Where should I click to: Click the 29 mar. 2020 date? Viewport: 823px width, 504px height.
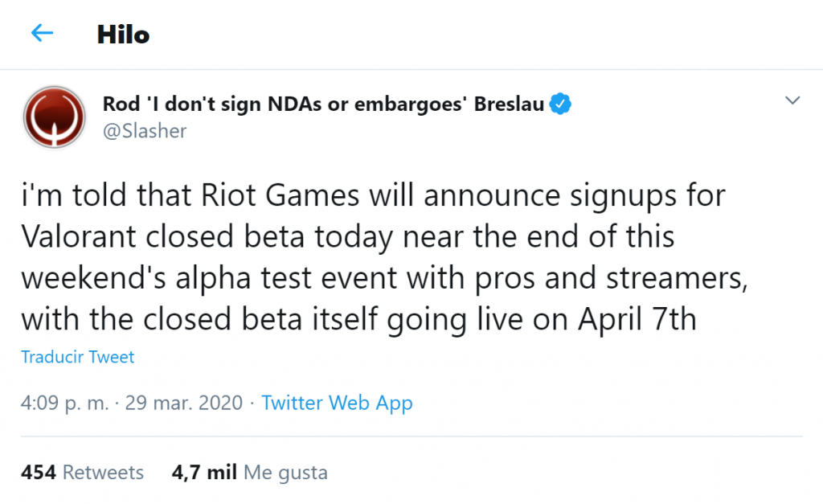pyautogui.click(x=183, y=403)
